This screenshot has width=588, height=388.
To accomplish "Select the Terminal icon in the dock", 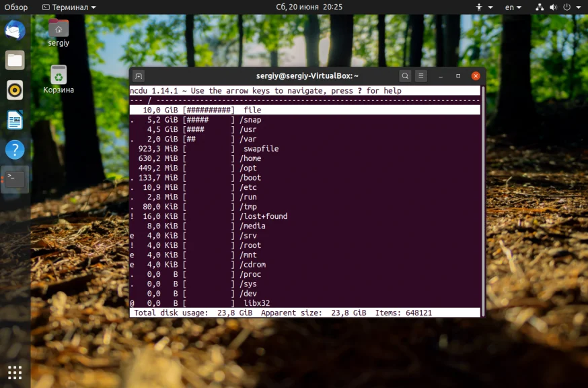I will pyautogui.click(x=15, y=180).
